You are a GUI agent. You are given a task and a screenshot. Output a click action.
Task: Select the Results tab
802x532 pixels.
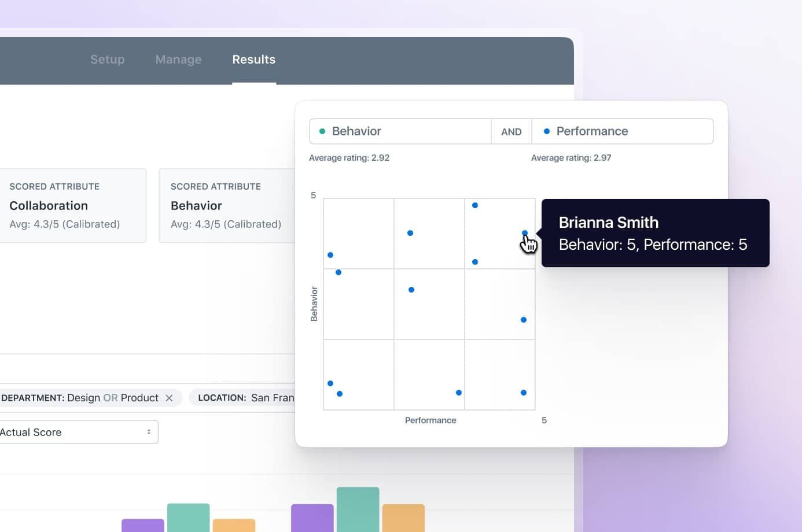[x=253, y=60]
